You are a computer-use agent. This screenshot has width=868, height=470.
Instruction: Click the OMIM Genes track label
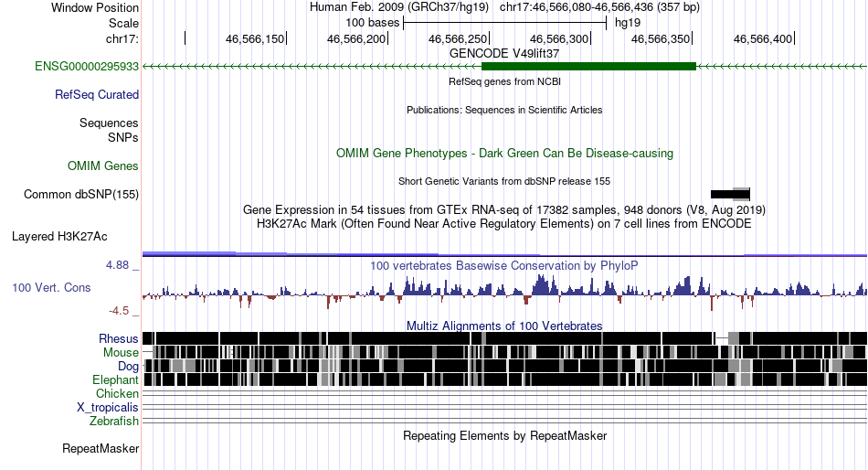point(103,166)
